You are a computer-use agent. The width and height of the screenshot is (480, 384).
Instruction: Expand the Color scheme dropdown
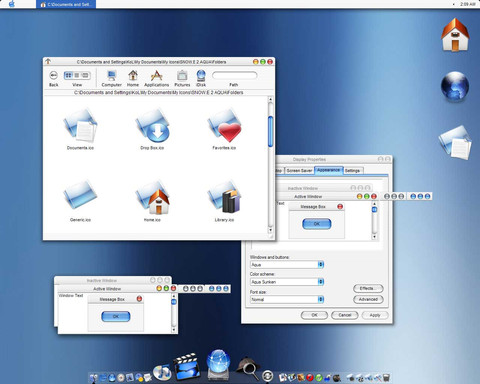click(x=287, y=282)
